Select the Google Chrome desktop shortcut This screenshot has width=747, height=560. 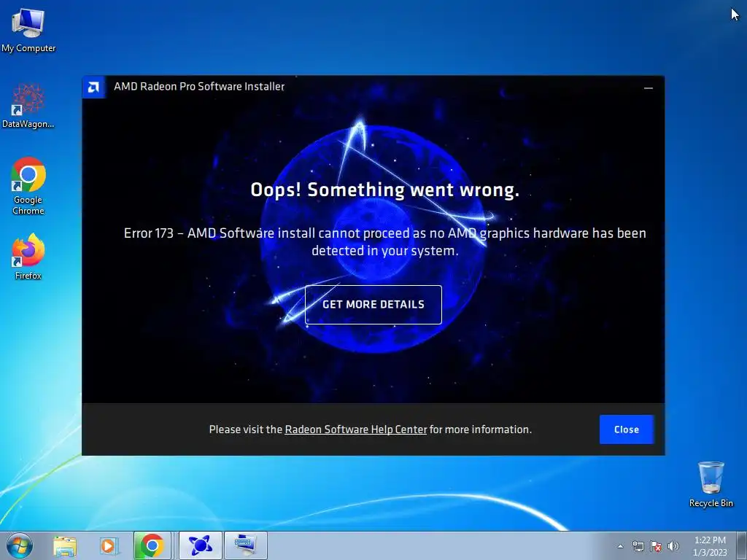tap(28, 186)
